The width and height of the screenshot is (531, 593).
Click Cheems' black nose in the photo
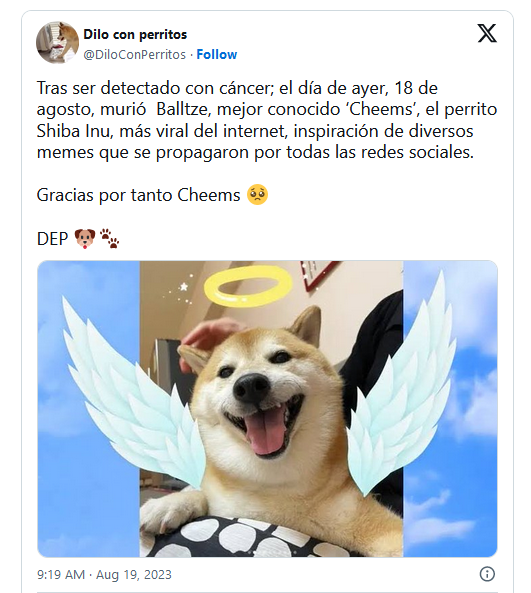252,388
